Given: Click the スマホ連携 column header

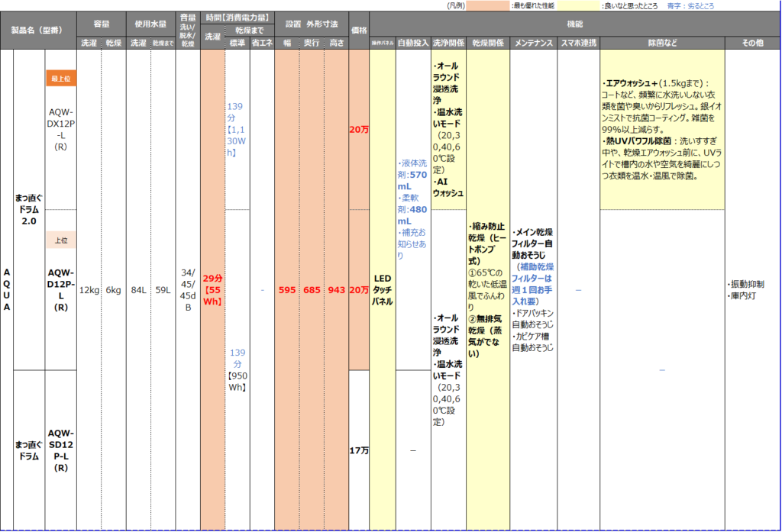Looking at the screenshot, I should click(x=578, y=43).
